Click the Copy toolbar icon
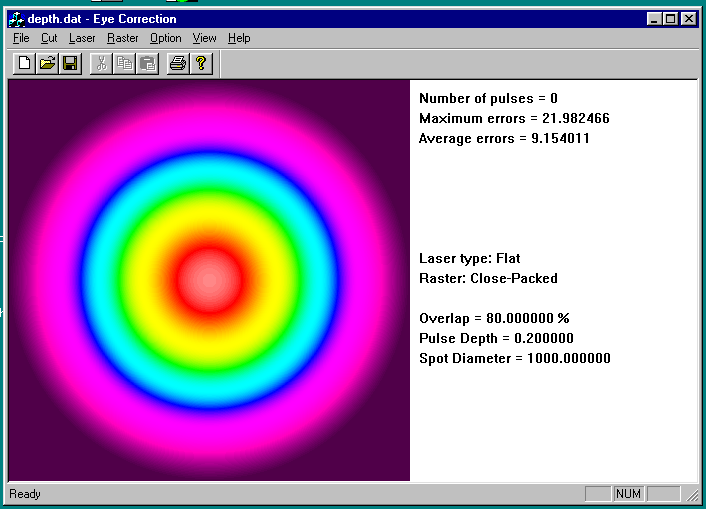 [x=124, y=64]
